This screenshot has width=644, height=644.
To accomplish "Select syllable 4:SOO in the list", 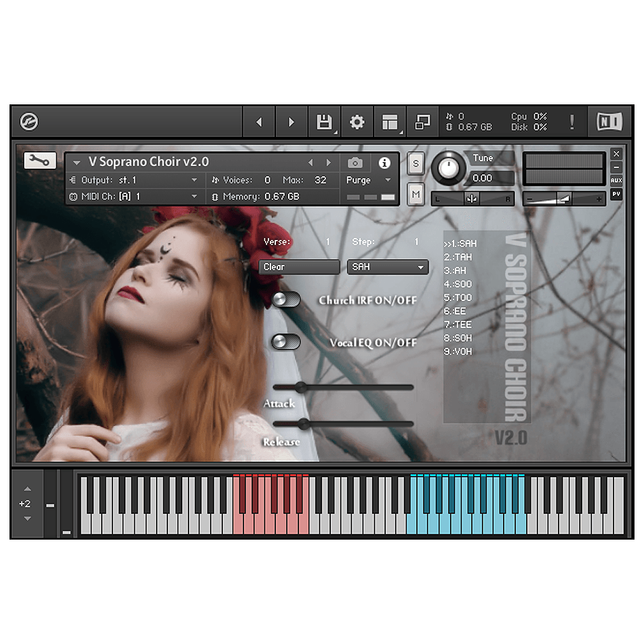I will [x=458, y=284].
